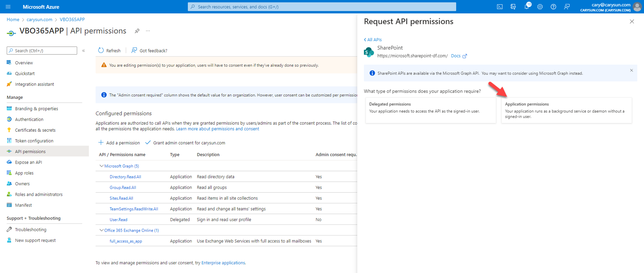Open the notifications bell
This screenshot has height=273, width=644.
pos(527,7)
